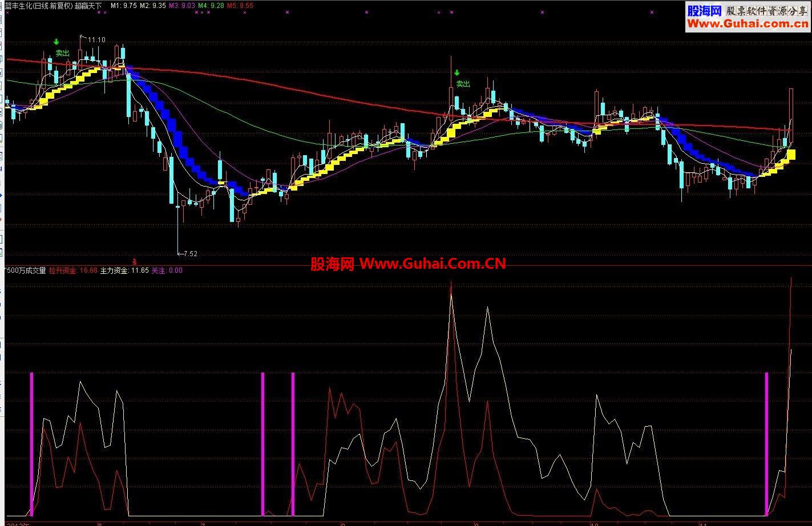812x526 pixels.
Task: Click the 7.52 lowest price label
Action: click(190, 254)
